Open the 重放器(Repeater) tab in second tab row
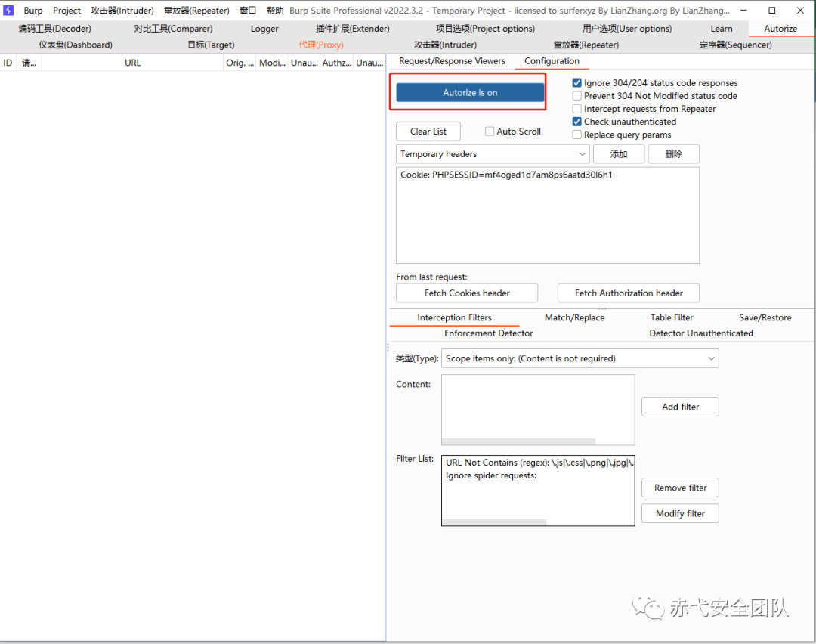 point(586,45)
